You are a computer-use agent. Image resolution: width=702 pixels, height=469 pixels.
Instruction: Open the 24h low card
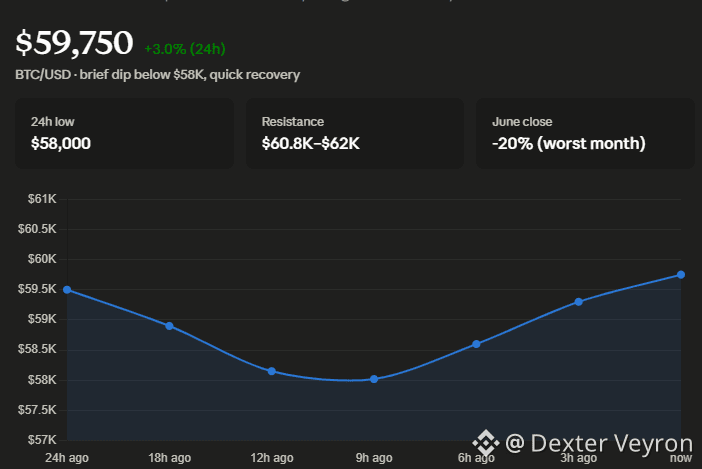(x=124, y=133)
